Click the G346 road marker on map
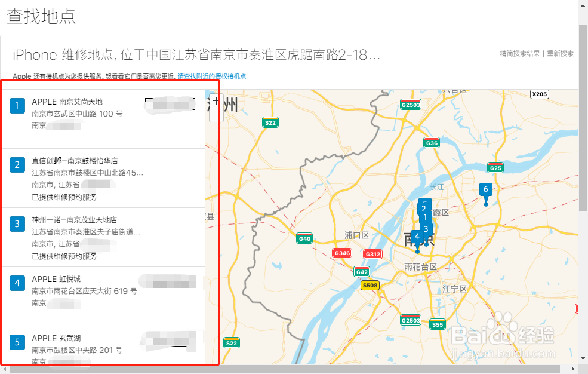 [x=342, y=253]
